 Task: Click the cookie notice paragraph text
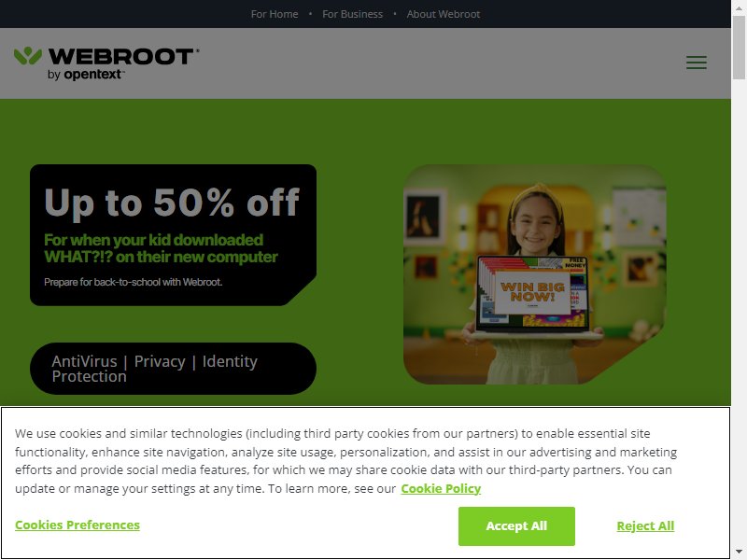345,461
